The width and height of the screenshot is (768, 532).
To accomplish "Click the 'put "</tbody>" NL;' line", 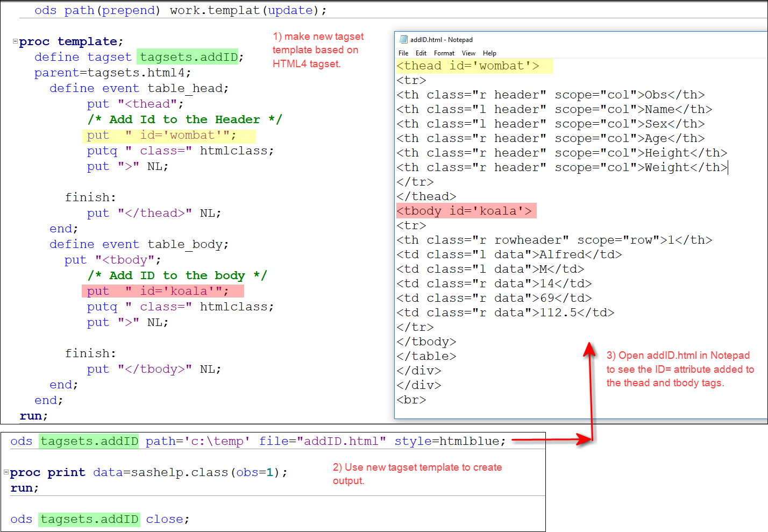I will click(154, 369).
